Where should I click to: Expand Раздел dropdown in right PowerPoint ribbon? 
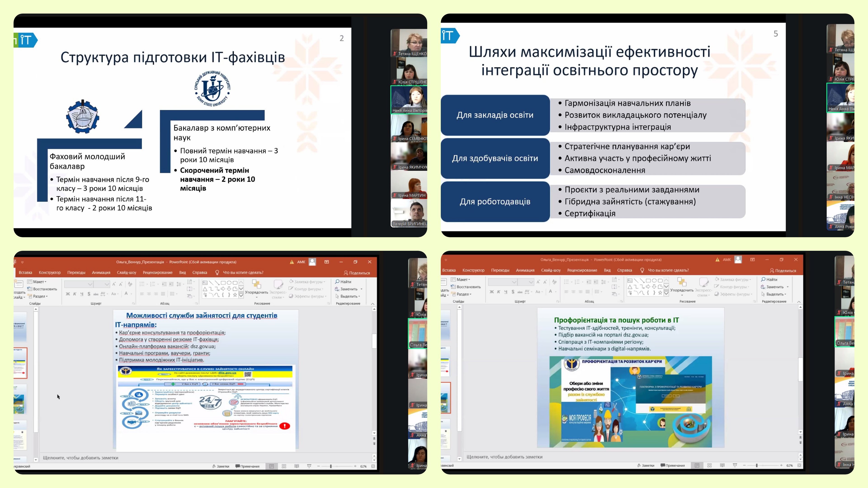pos(464,294)
